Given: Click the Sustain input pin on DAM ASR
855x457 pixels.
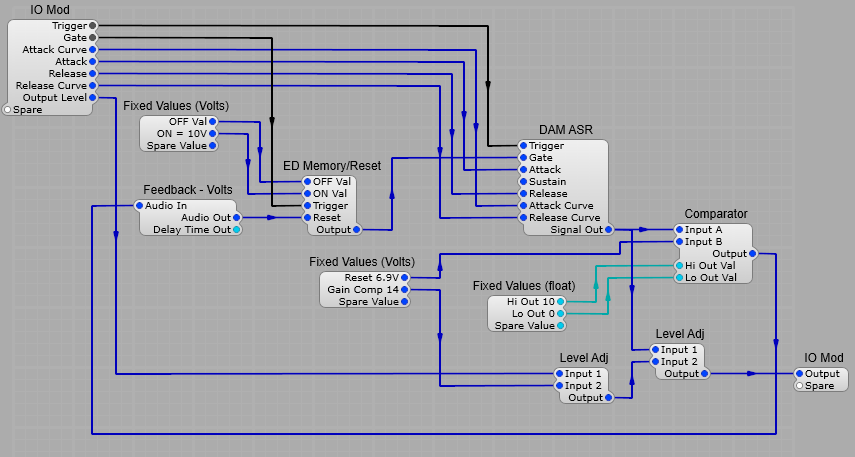Looking at the screenshot, I should click(x=521, y=181).
